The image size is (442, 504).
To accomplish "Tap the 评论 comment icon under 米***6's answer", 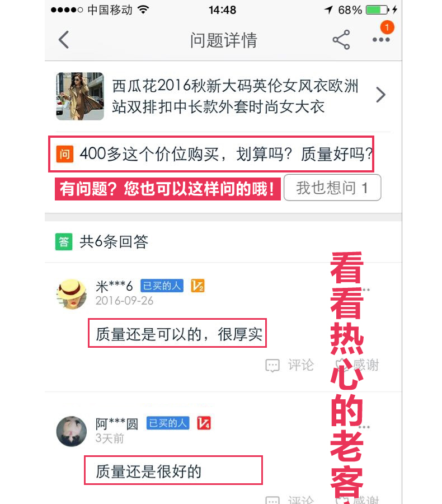I will tap(272, 366).
